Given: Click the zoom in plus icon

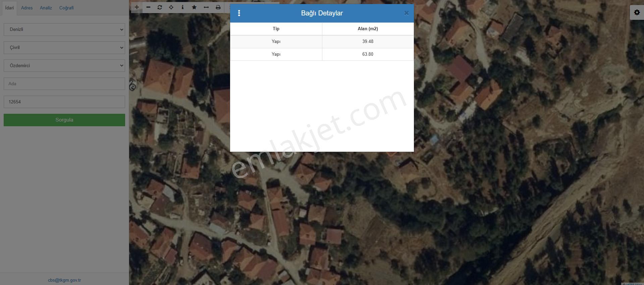Looking at the screenshot, I should click(x=137, y=7).
